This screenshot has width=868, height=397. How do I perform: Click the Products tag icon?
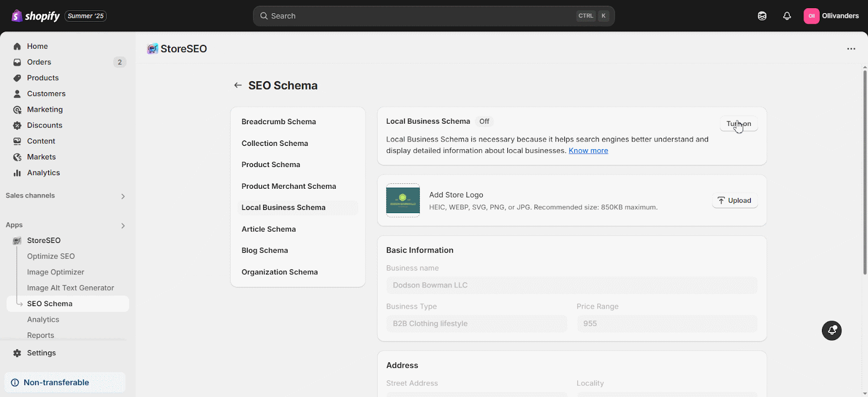click(x=17, y=78)
